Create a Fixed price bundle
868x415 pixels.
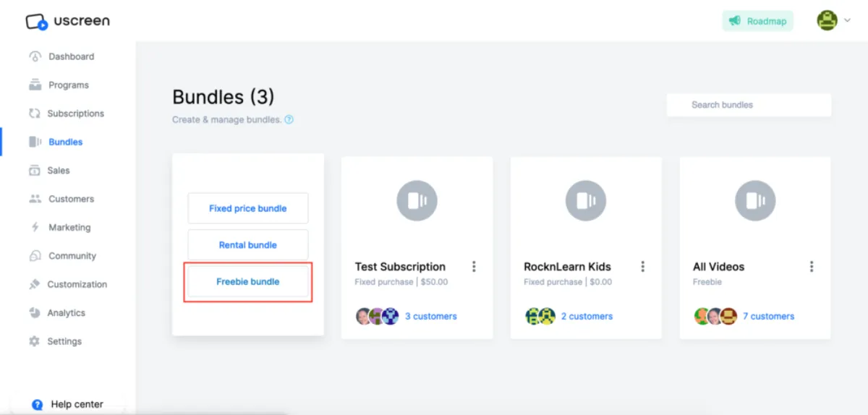pyautogui.click(x=248, y=208)
